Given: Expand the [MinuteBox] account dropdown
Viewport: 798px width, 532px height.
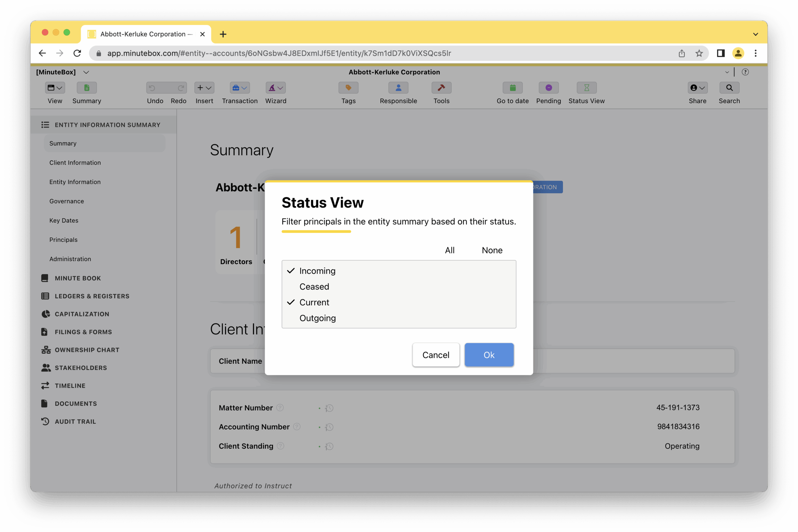Looking at the screenshot, I should pos(86,72).
